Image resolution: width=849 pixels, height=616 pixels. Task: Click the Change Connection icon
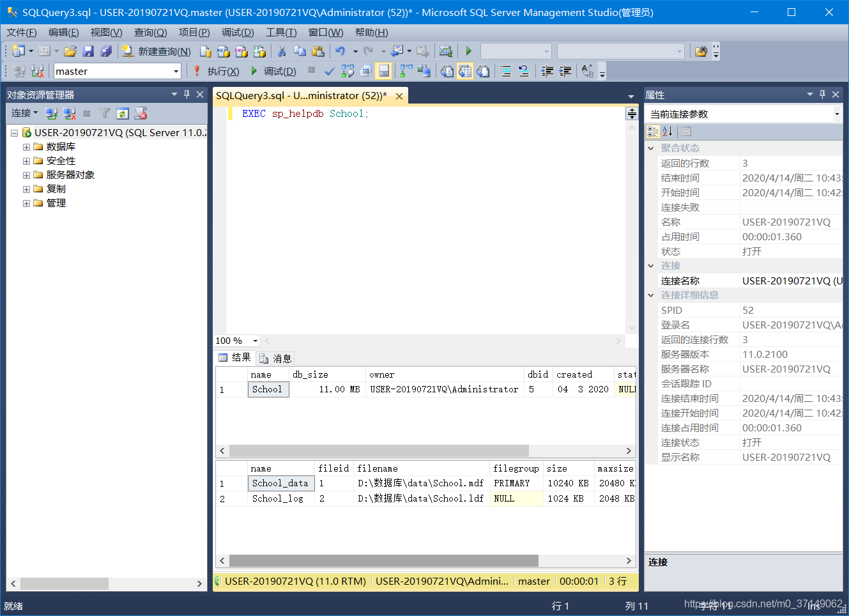click(x=38, y=71)
